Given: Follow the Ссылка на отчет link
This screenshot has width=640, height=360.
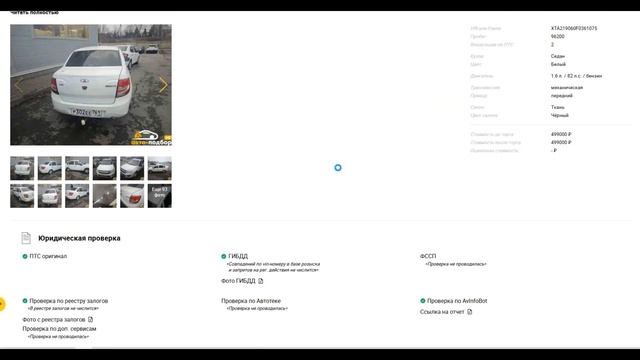Looking at the screenshot, I should pos(442,311).
